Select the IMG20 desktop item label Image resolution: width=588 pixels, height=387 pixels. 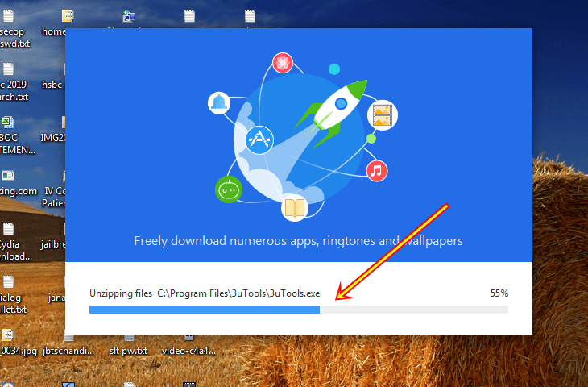pos(53,138)
